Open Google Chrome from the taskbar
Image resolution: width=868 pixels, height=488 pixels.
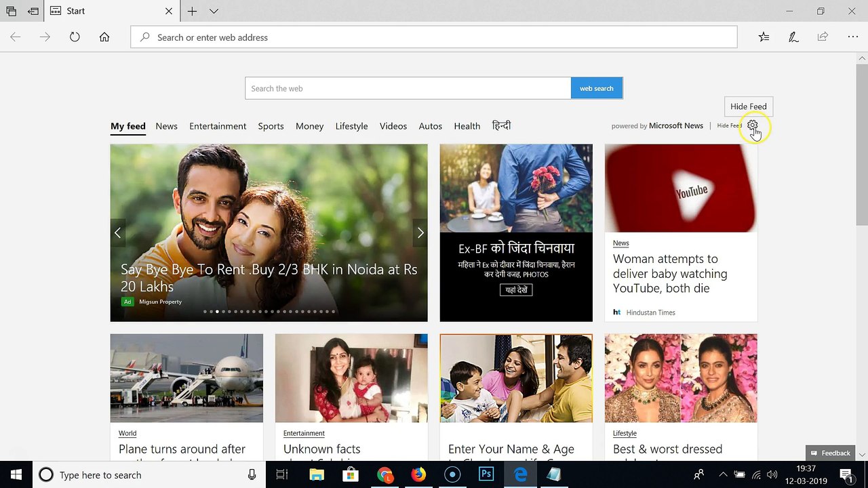[x=384, y=474]
